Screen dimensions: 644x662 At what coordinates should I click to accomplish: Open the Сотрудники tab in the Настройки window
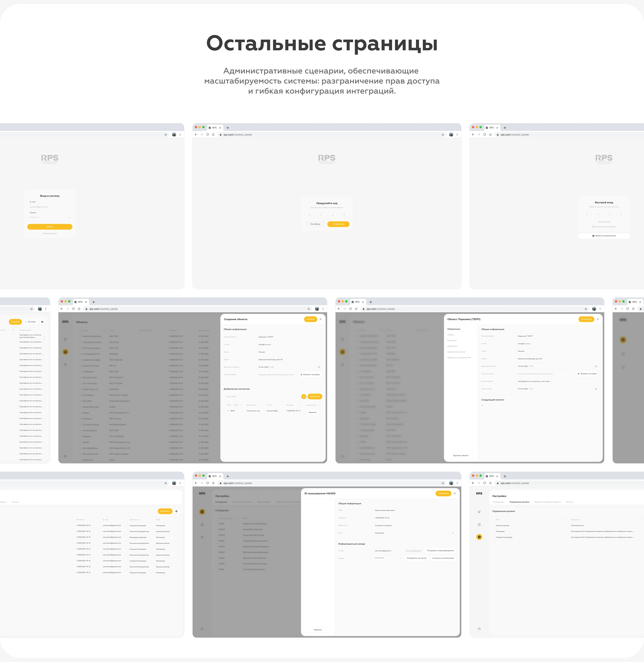pos(498,502)
